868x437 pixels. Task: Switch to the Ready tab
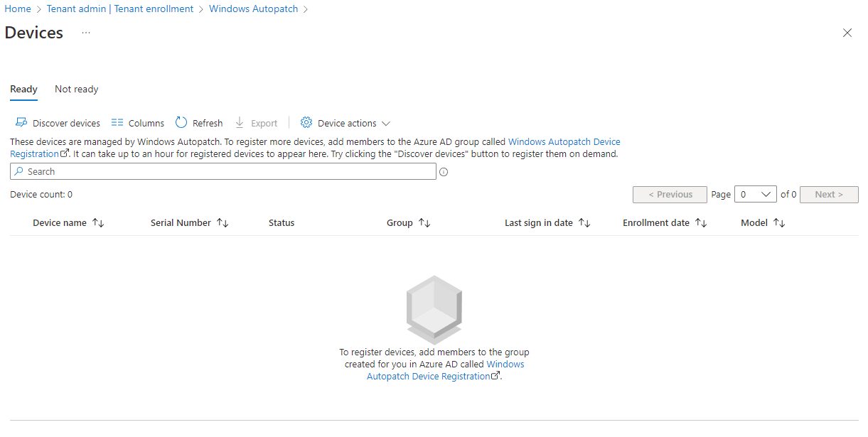pyautogui.click(x=23, y=90)
